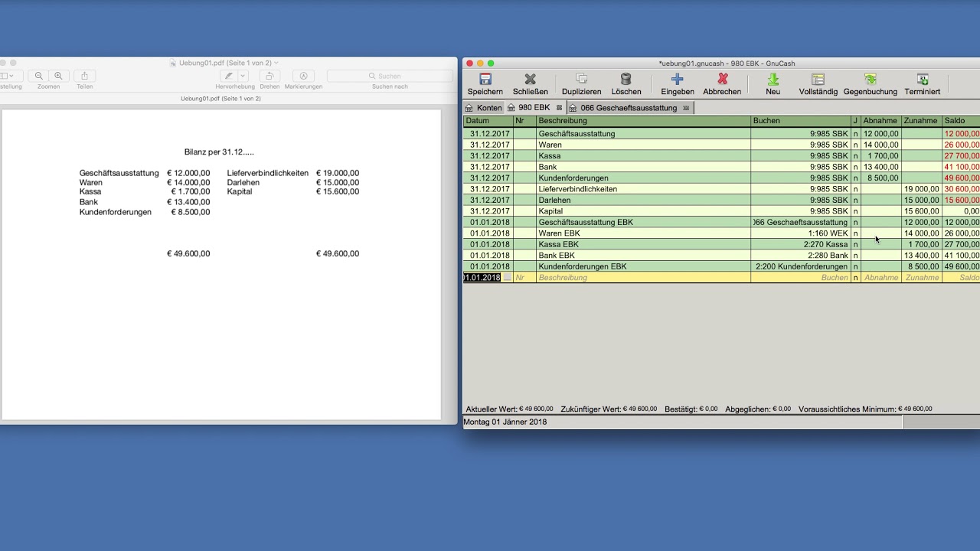Image resolution: width=980 pixels, height=551 pixels.
Task: Open date picker in the new entry row
Action: coord(507,278)
